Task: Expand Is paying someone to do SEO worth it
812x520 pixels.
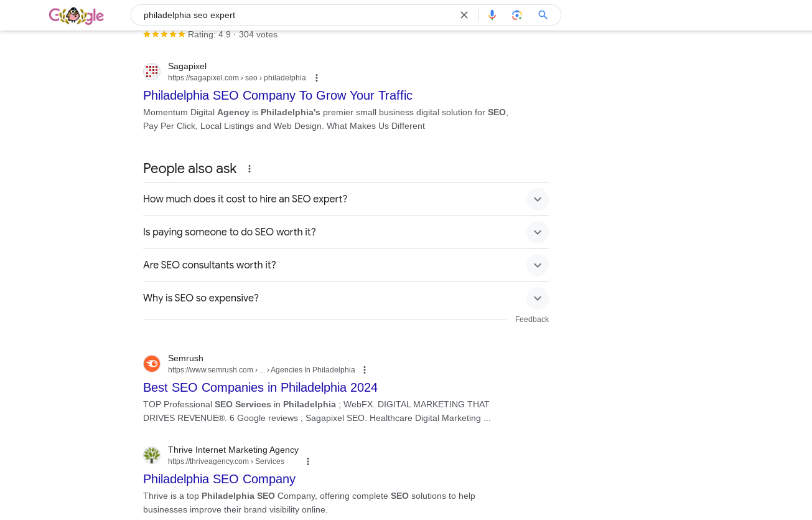Action: [x=538, y=232]
